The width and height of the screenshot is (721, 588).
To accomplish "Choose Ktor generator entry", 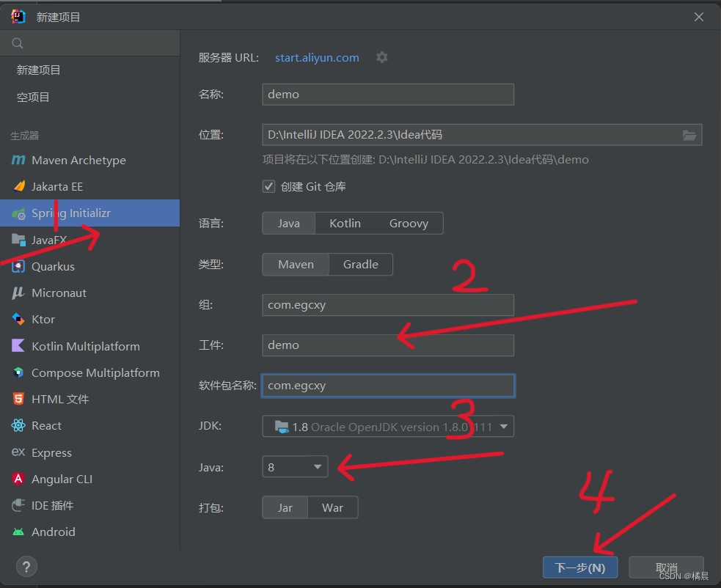I will [x=89, y=319].
